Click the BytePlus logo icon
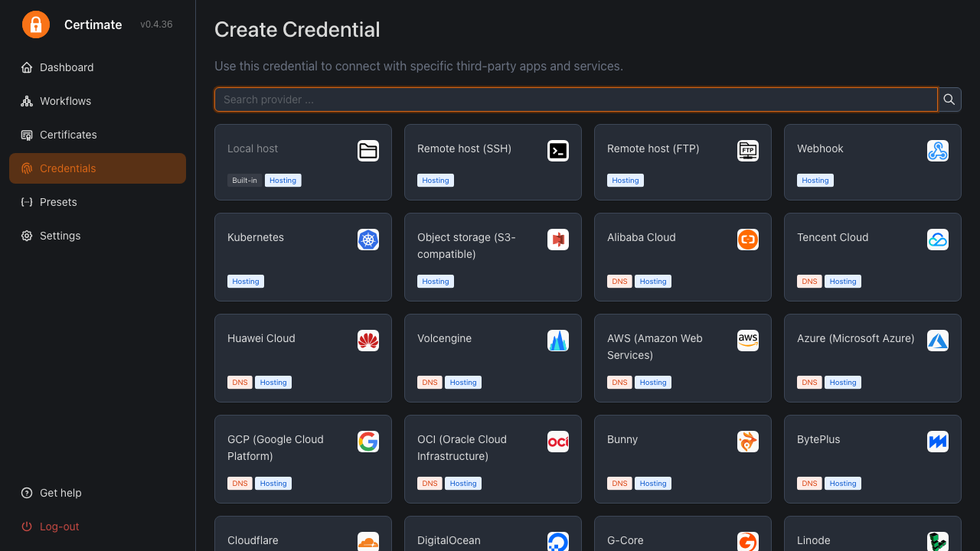This screenshot has width=980, height=551. tap(938, 442)
